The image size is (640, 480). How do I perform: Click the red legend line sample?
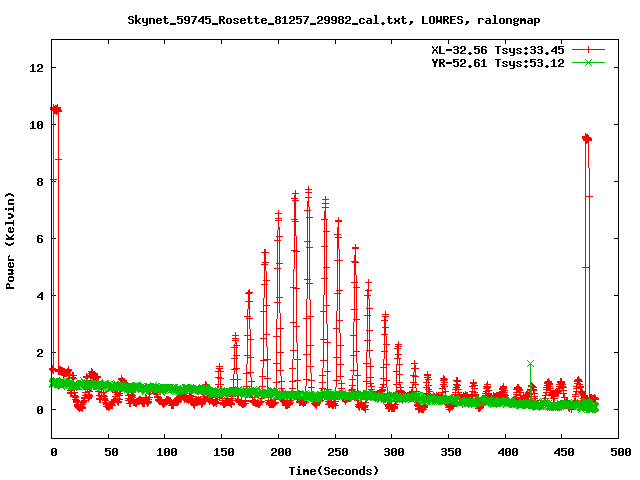(x=588, y=50)
